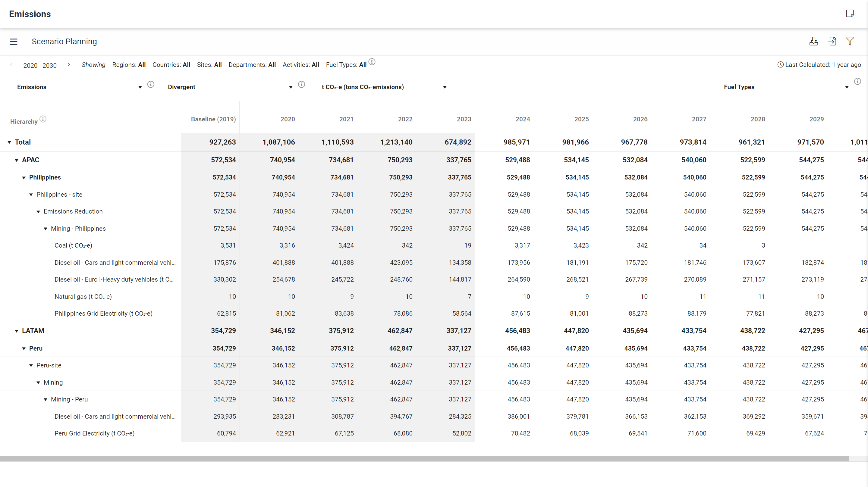Click the download data icon
This screenshot has height=487, width=868.
814,41
